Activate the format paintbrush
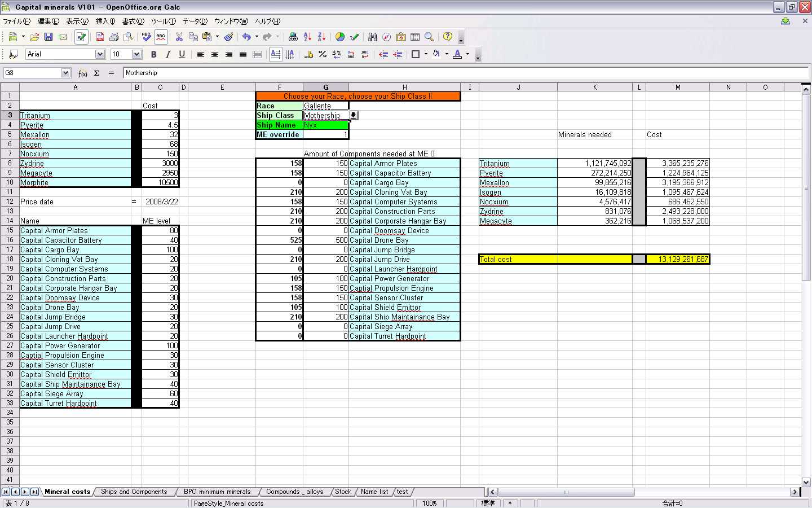The image size is (812, 508). pos(228,37)
